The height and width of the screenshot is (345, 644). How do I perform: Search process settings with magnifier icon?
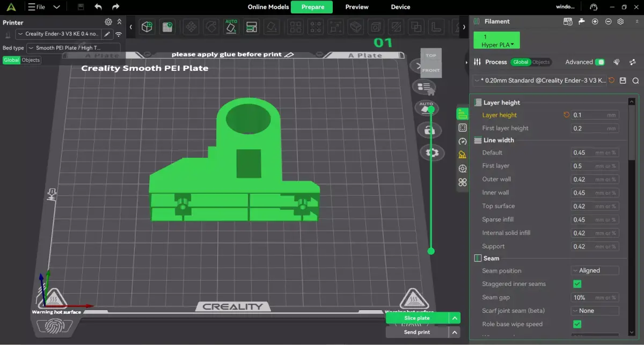(635, 80)
